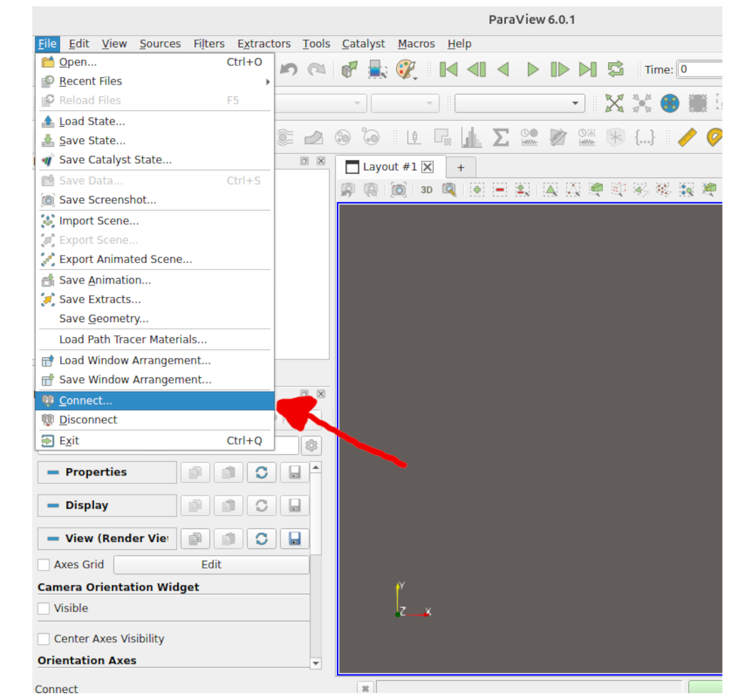This screenshot has height=700, width=755.
Task: Jump to the first frame
Action: pos(448,70)
